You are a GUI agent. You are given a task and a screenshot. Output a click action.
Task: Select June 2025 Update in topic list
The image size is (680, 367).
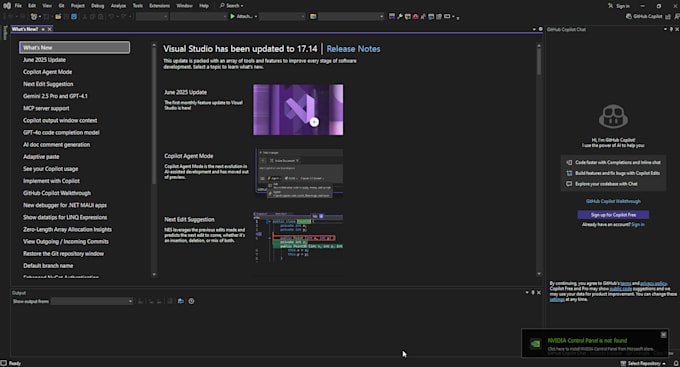[x=44, y=60]
